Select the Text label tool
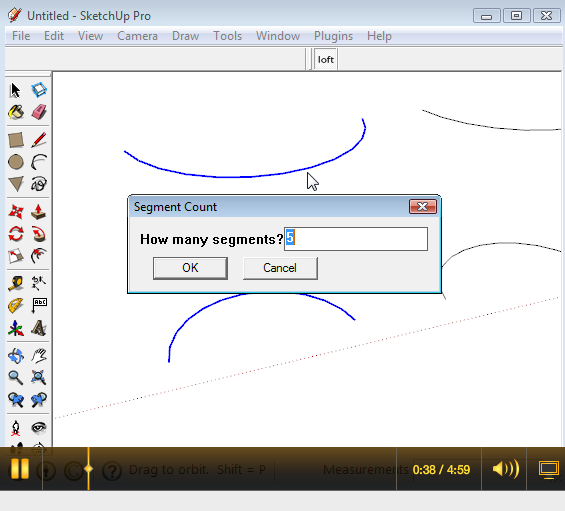Screen dimensions: 565x511 pos(39,306)
